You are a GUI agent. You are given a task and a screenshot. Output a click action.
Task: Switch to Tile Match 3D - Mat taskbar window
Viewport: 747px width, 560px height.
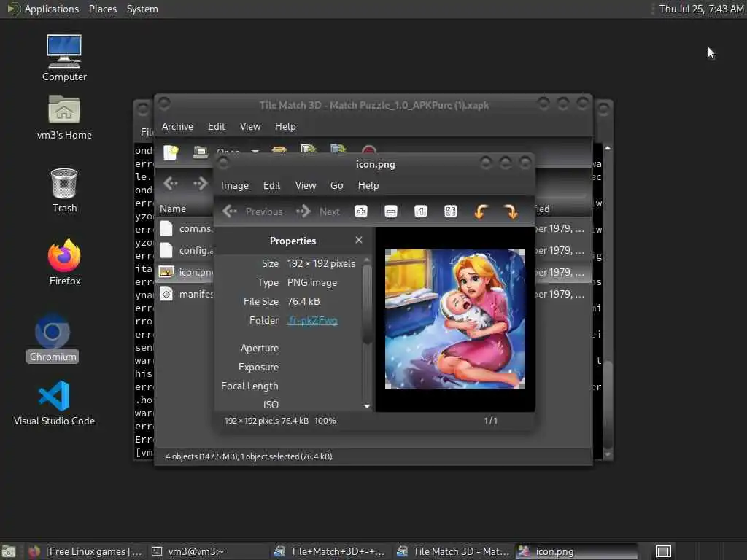(453, 551)
